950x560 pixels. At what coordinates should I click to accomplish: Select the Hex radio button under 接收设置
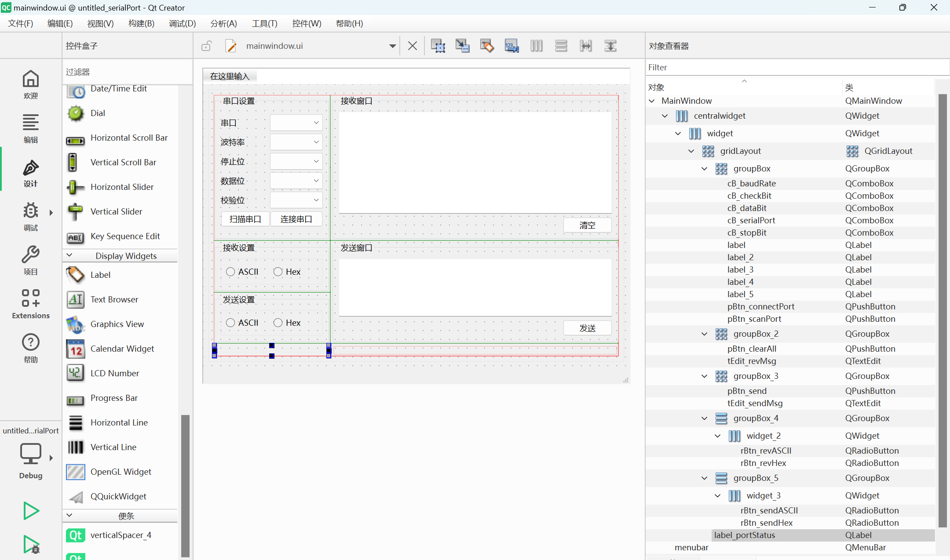278,272
